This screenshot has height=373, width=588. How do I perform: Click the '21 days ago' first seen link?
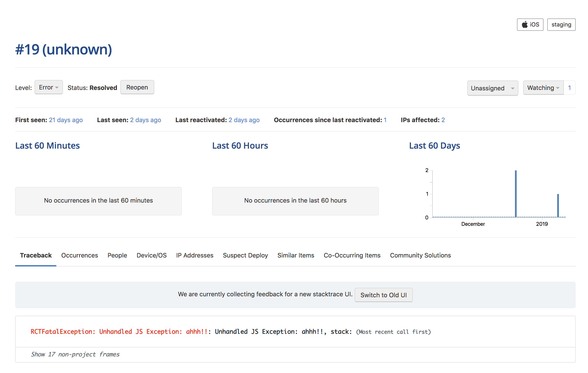pos(66,120)
